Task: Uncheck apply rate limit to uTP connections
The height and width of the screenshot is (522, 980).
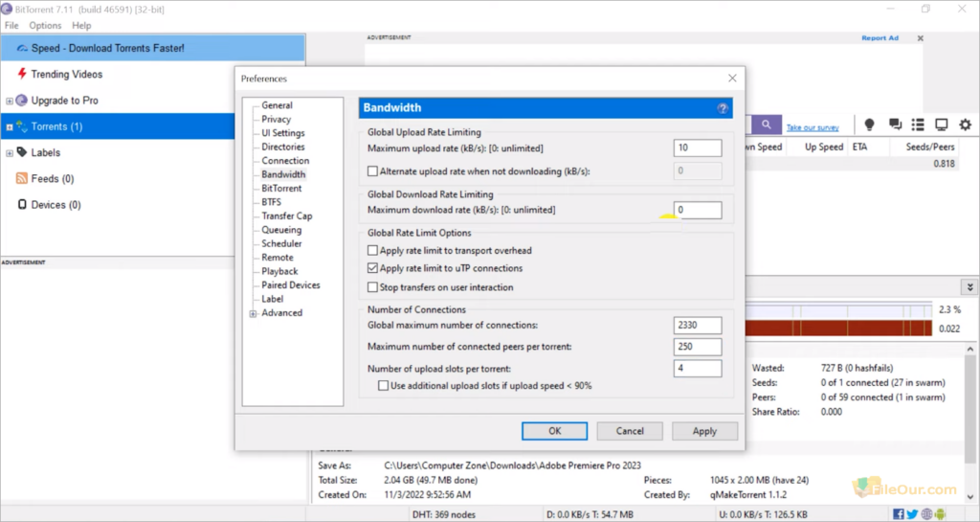Action: pyautogui.click(x=372, y=267)
